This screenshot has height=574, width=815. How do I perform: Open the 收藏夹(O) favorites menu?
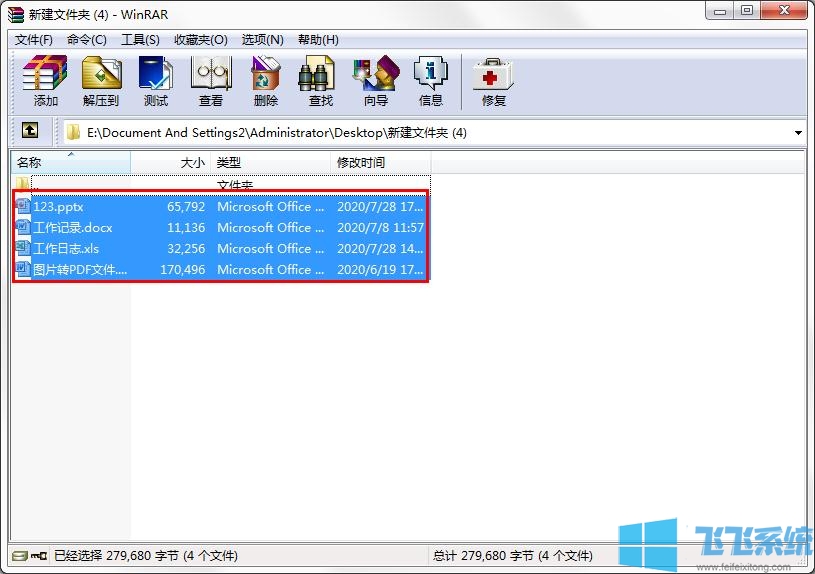point(200,40)
